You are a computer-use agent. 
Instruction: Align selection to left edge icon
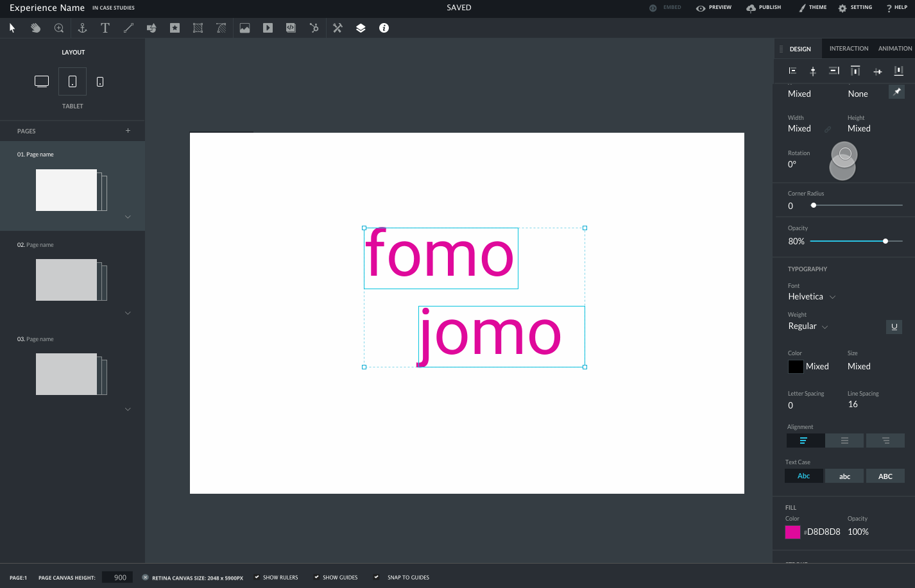792,71
